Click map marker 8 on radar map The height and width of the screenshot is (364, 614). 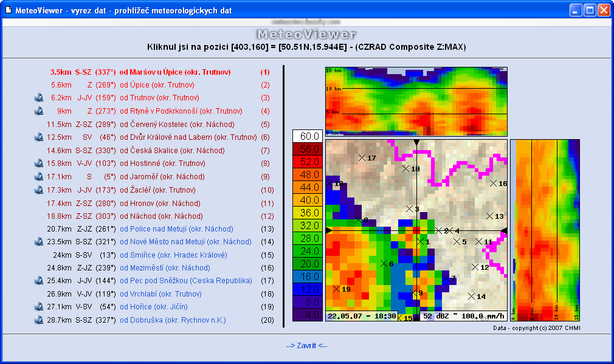[x=358, y=220]
